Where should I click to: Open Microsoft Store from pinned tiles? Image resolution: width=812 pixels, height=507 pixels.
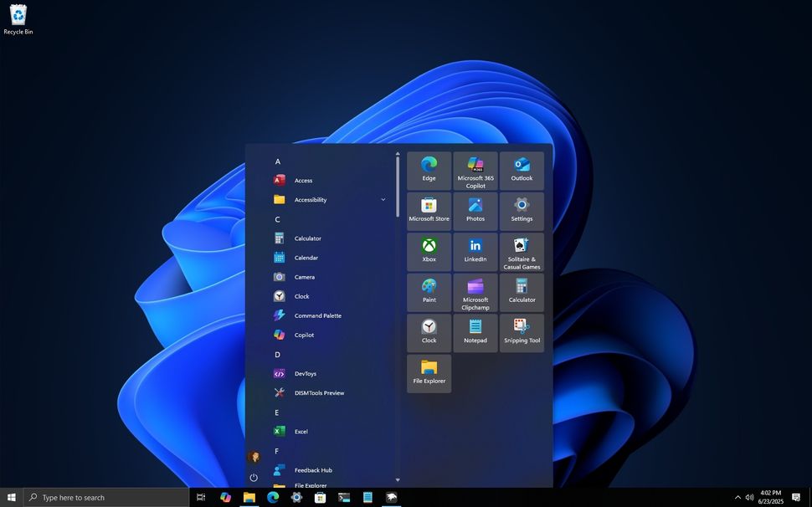pos(429,211)
